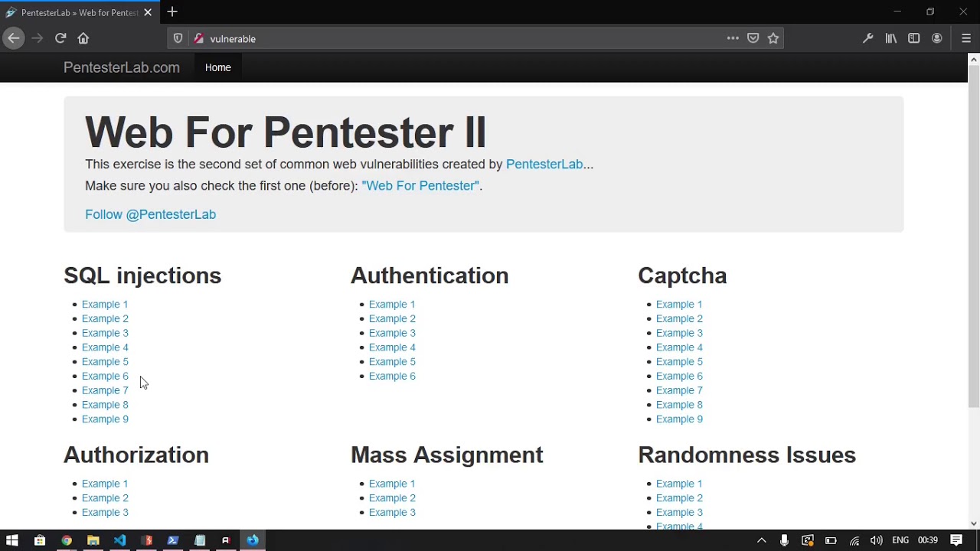The height and width of the screenshot is (551, 980).
Task: Go back to the previous page
Action: (x=13, y=38)
